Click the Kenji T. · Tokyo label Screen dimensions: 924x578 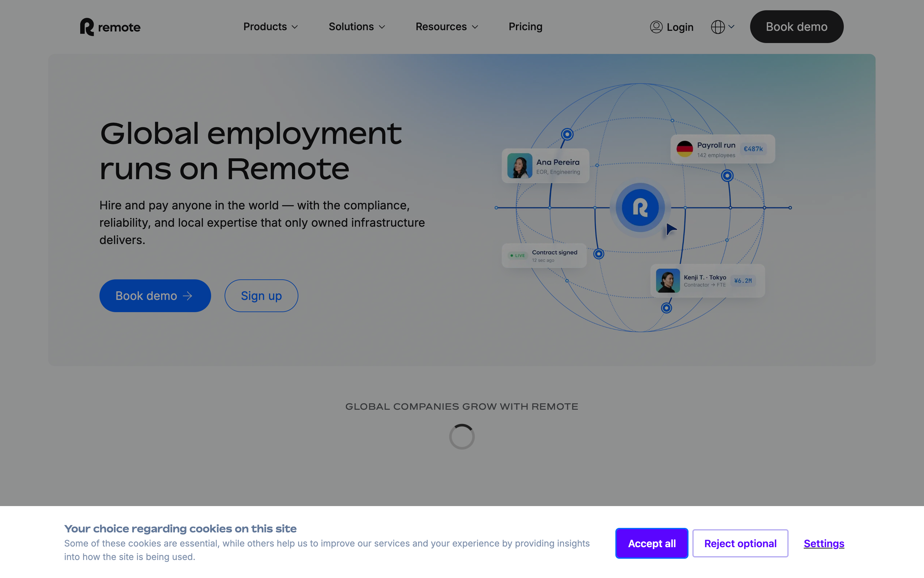click(705, 277)
